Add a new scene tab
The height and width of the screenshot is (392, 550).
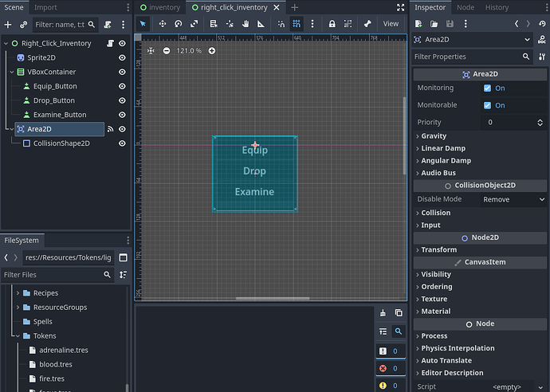point(295,7)
